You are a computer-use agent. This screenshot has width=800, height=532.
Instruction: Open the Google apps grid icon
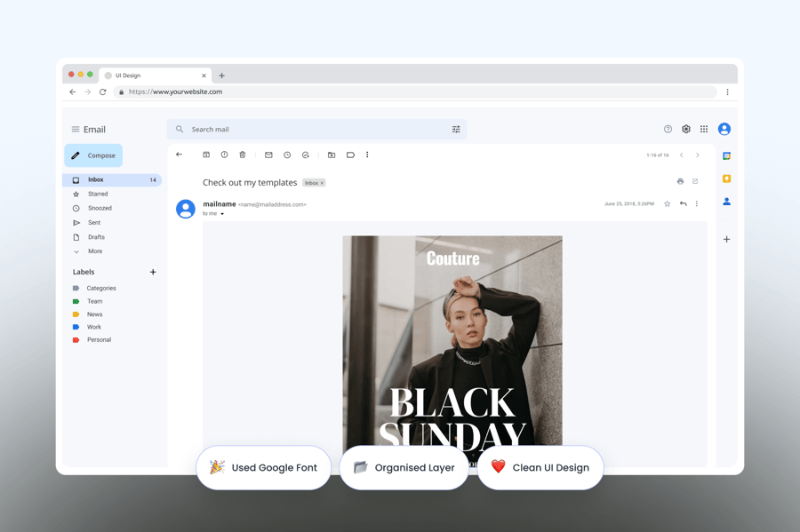click(x=704, y=130)
